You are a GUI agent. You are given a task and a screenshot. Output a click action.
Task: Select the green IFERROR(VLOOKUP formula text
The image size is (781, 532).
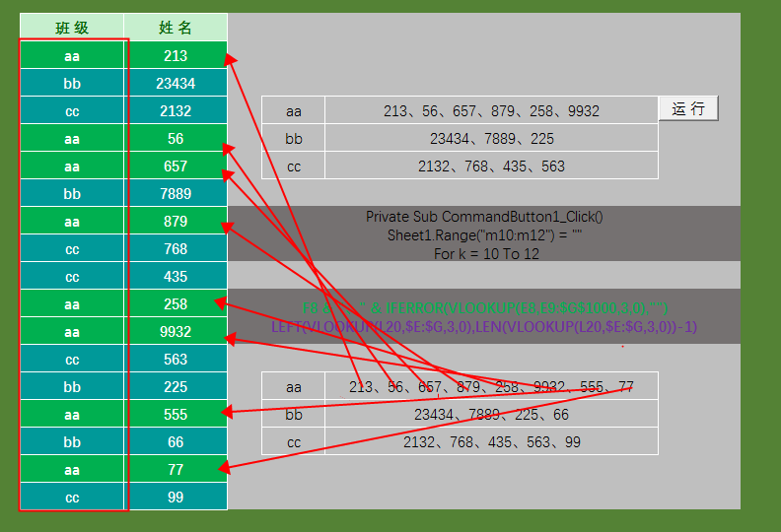(x=484, y=308)
